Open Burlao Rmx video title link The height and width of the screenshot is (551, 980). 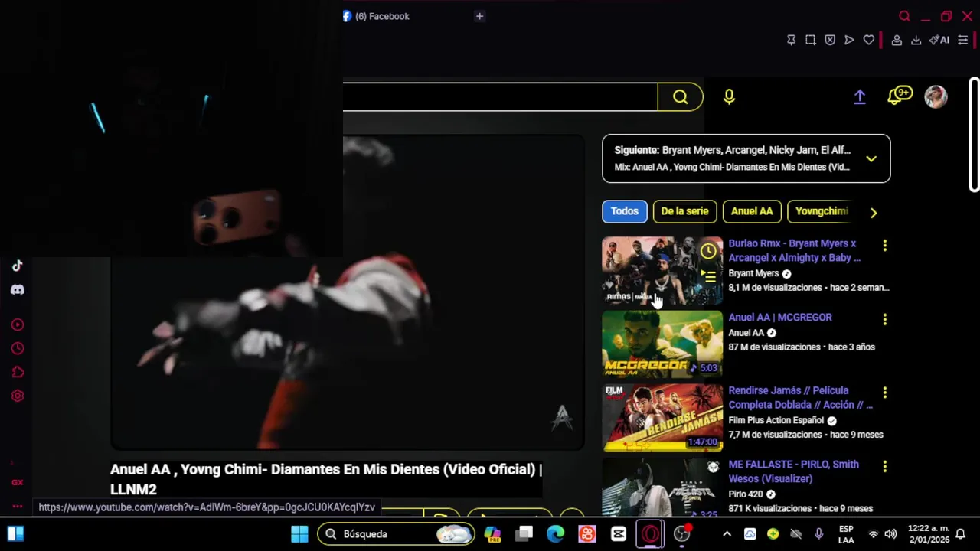(x=794, y=250)
